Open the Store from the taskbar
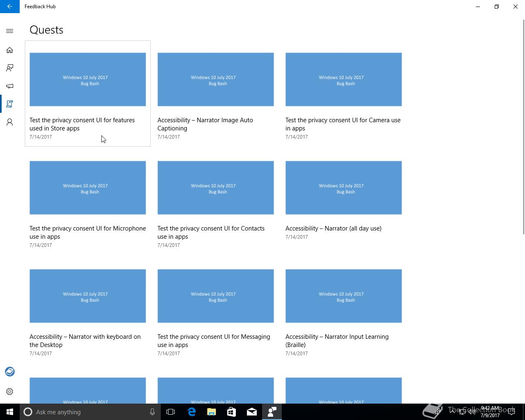Image resolution: width=525 pixels, height=420 pixels. tap(231, 412)
